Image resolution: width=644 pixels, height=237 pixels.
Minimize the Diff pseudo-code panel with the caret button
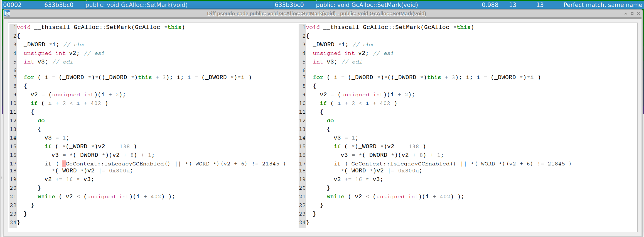pyautogui.click(x=626, y=13)
